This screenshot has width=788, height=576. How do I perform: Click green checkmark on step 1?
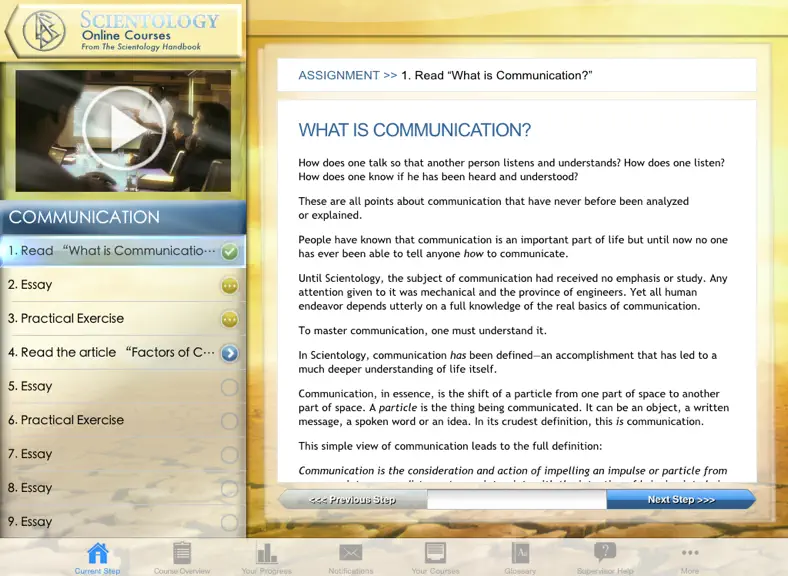(230, 251)
